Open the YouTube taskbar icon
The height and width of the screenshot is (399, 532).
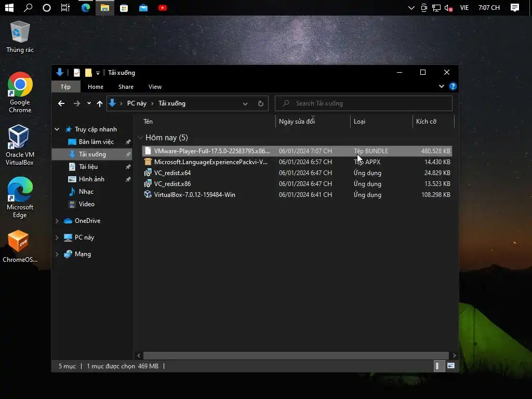click(163, 8)
